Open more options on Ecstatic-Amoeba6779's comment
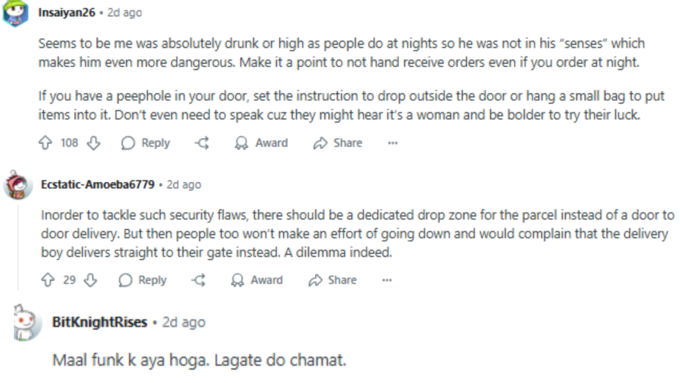This screenshot has height=383, width=680. [387, 280]
